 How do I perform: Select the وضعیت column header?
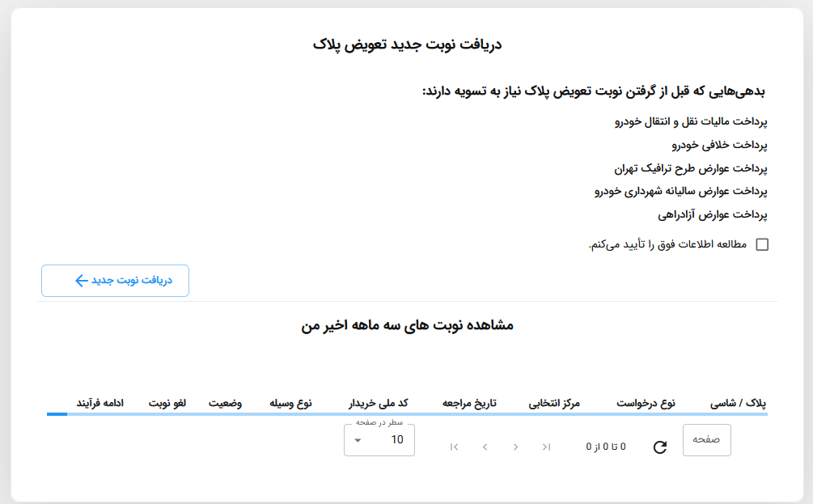pos(226,403)
